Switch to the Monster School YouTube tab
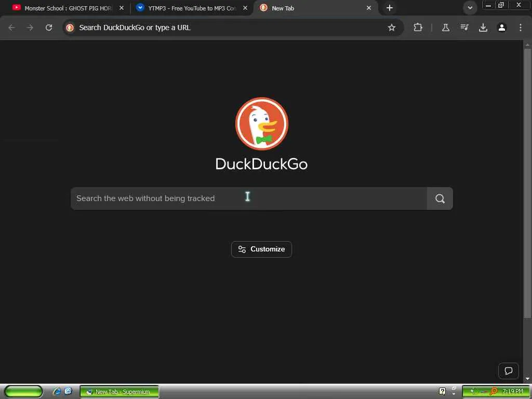This screenshot has height=399, width=532. point(68,8)
